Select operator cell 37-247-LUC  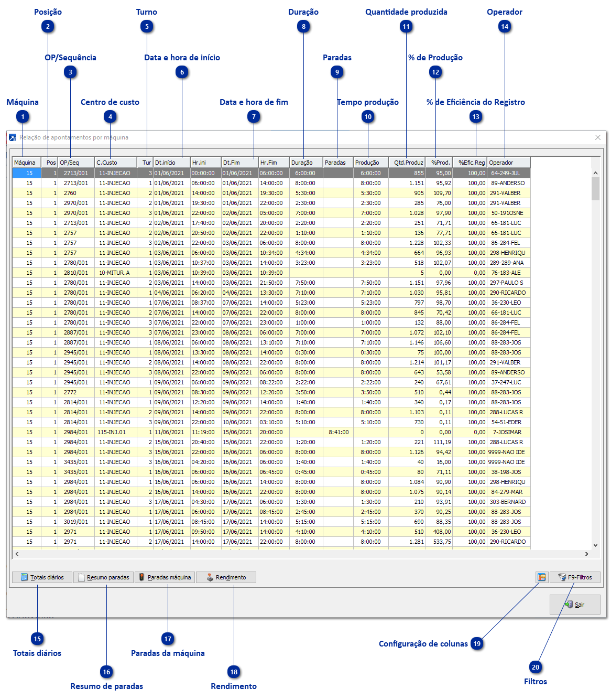509,382
